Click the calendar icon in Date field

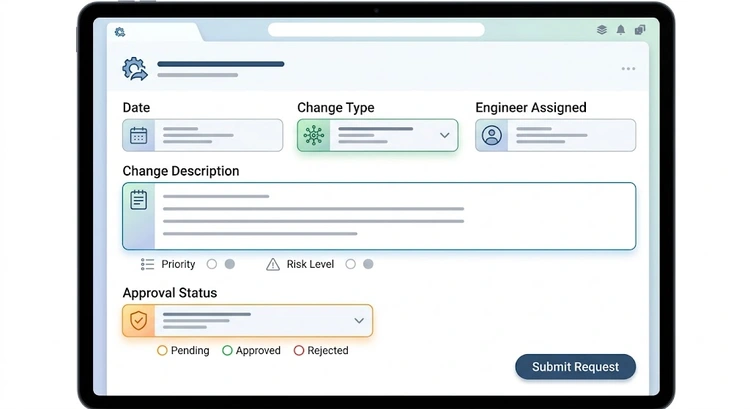(138, 135)
